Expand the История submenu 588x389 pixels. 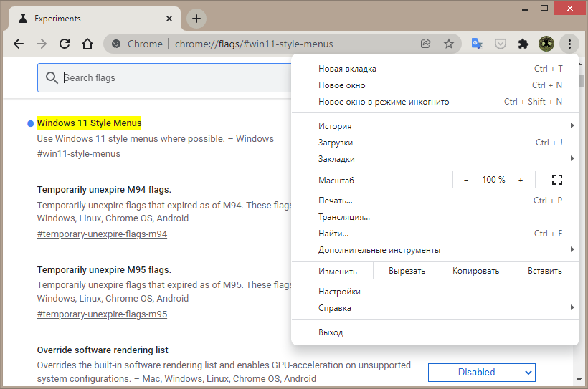coord(435,126)
